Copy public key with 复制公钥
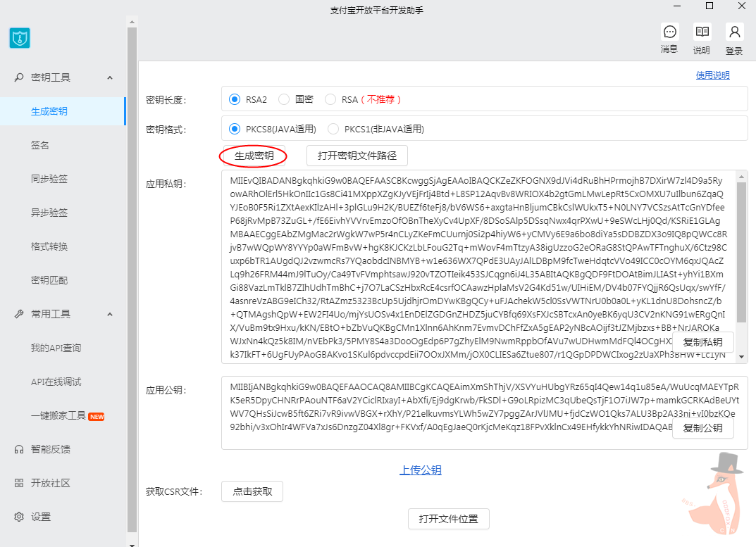The width and height of the screenshot is (756, 547). (x=703, y=428)
